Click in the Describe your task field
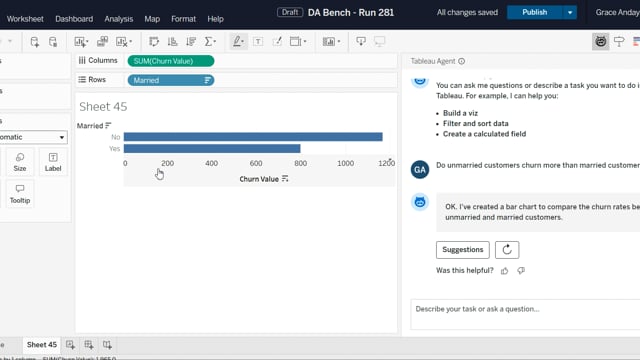 point(525,314)
